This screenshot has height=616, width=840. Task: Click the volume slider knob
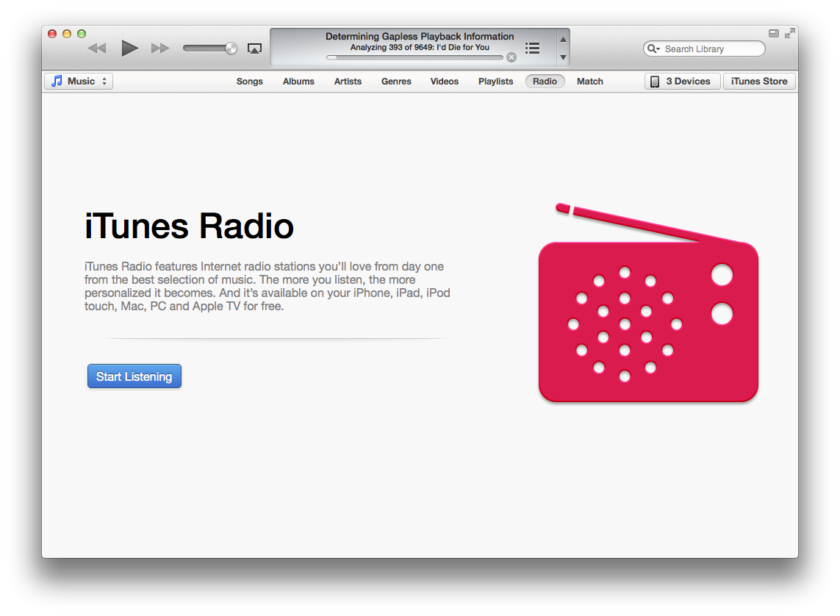coord(231,49)
